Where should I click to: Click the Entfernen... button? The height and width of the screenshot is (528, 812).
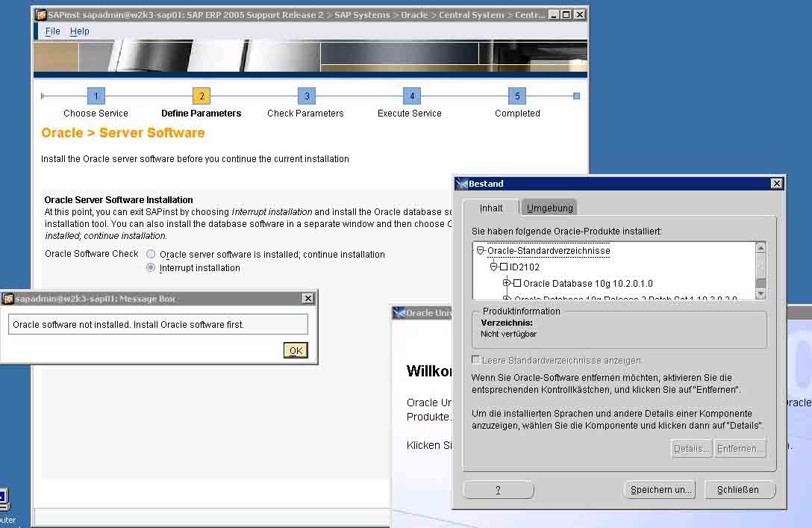(740, 448)
